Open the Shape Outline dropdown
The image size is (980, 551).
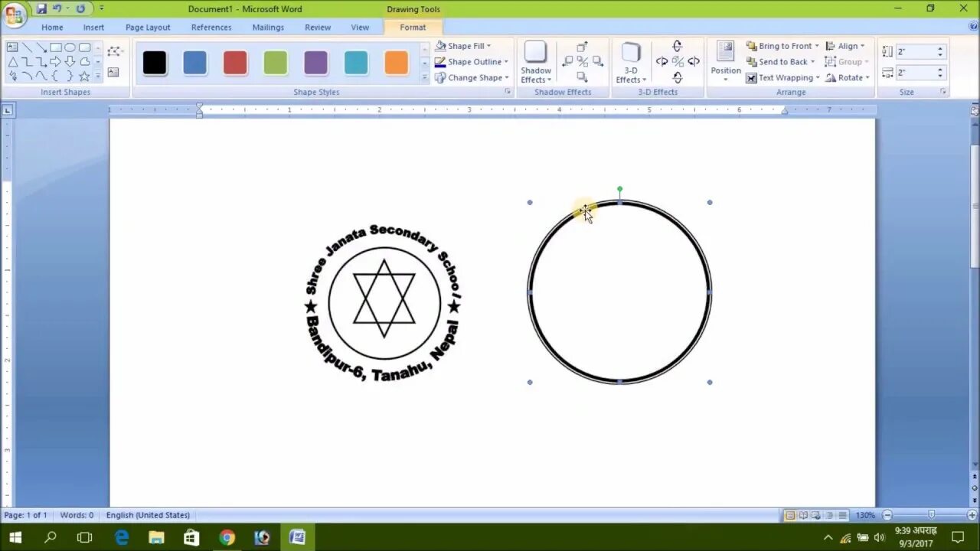coord(471,62)
